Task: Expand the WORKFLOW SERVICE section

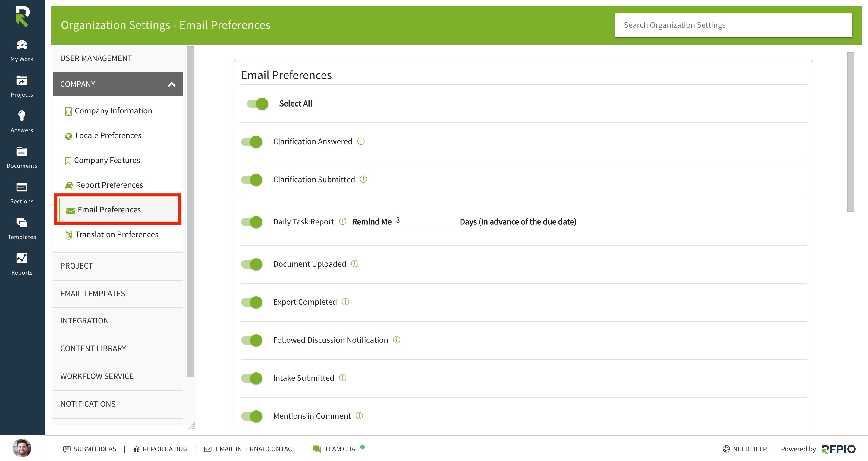Action: (x=118, y=376)
